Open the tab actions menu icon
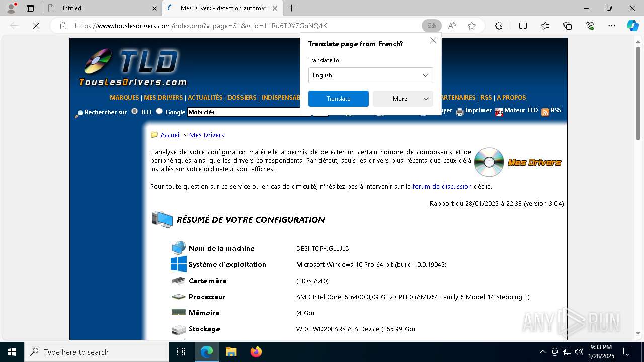 [x=30, y=8]
